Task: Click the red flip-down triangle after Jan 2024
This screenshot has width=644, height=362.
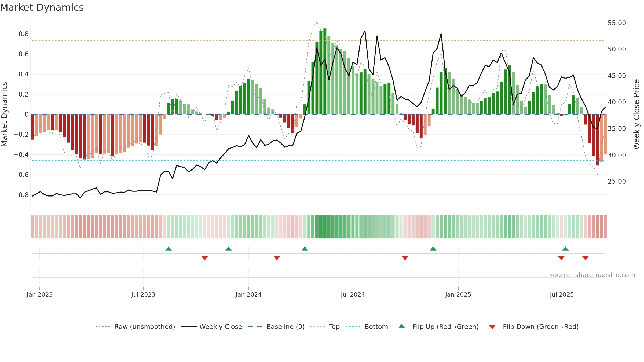Action: (277, 258)
